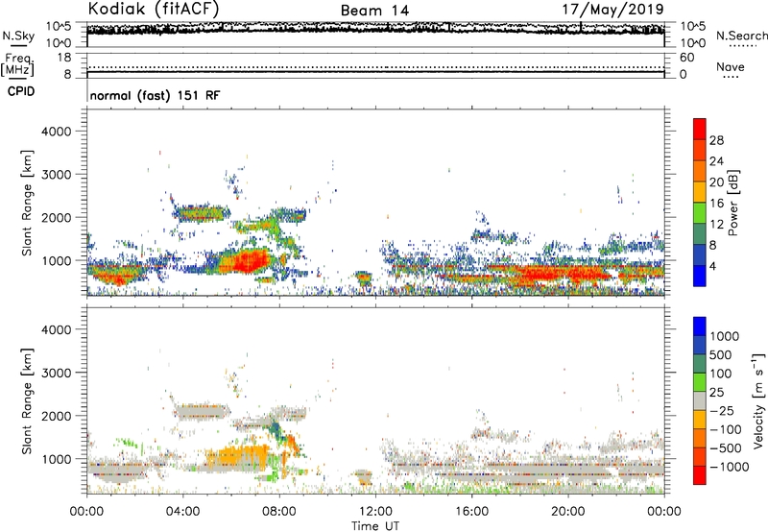Click the date label "17/May/2019"
This screenshot has height=532, width=768.
pos(612,10)
